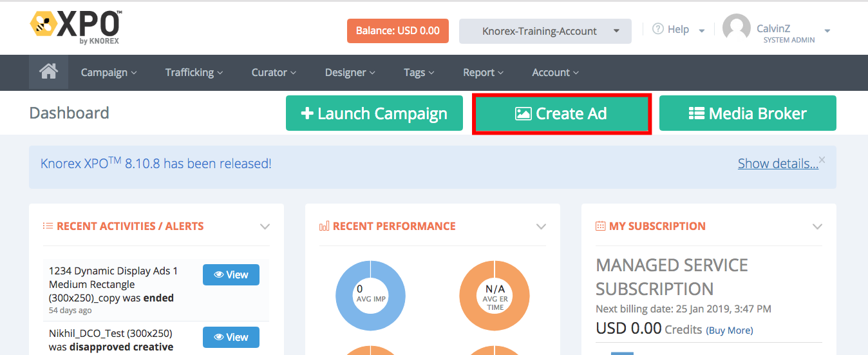Click the CalvinZ user avatar icon
The height and width of the screenshot is (355, 868).
[x=736, y=30]
